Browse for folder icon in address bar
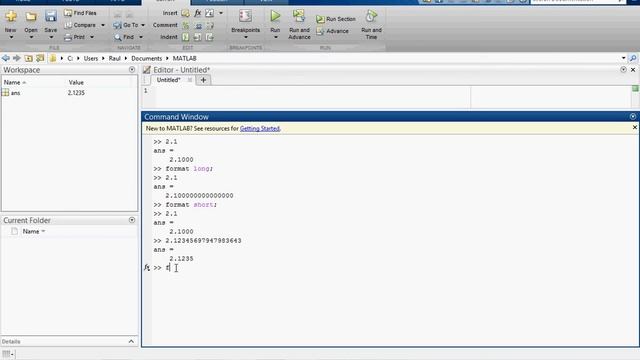Viewport: 640px width, 360px height. click(40, 58)
